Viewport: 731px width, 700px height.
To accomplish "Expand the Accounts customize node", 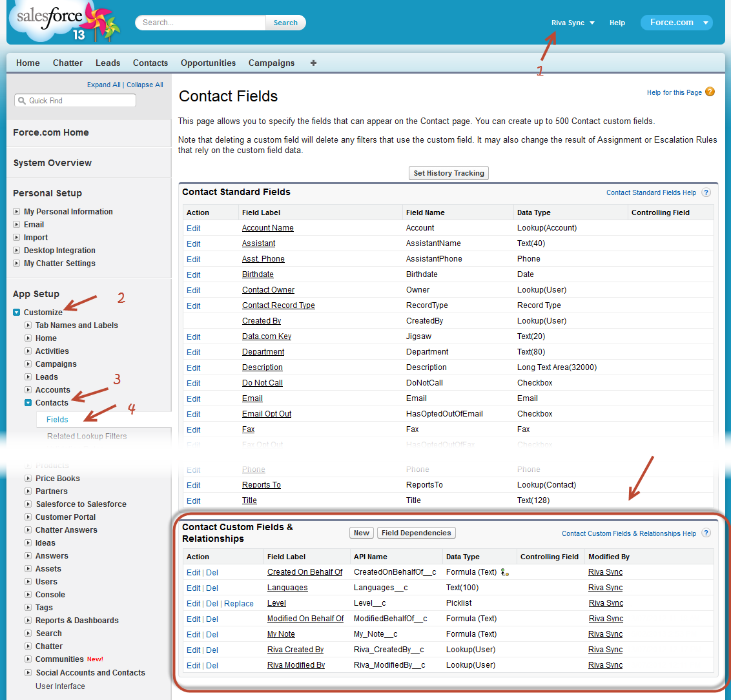I will pyautogui.click(x=28, y=390).
